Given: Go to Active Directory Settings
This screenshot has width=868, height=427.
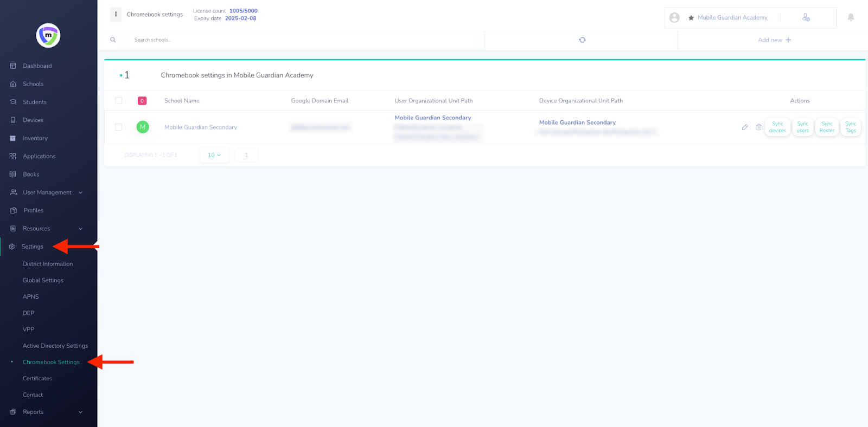Looking at the screenshot, I should pos(55,346).
